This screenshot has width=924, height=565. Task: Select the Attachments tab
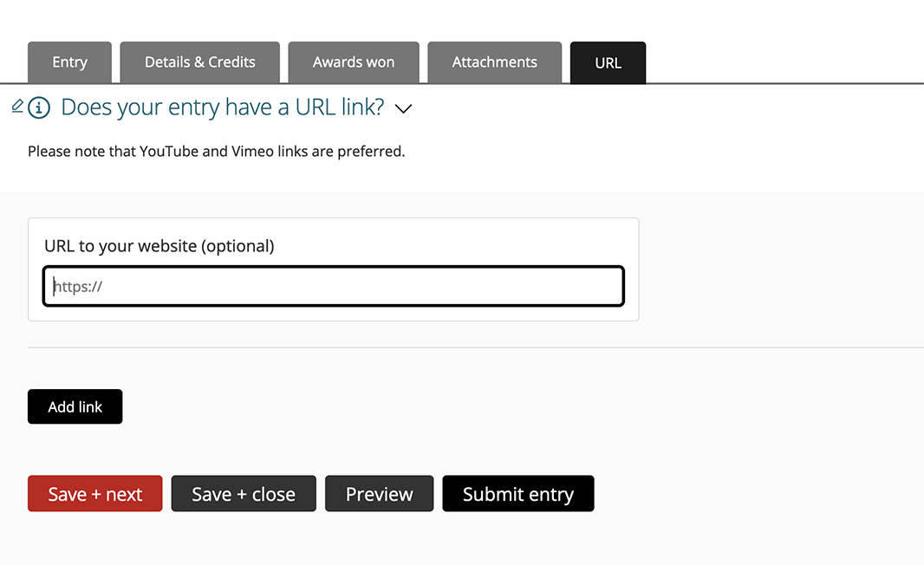pyautogui.click(x=494, y=62)
